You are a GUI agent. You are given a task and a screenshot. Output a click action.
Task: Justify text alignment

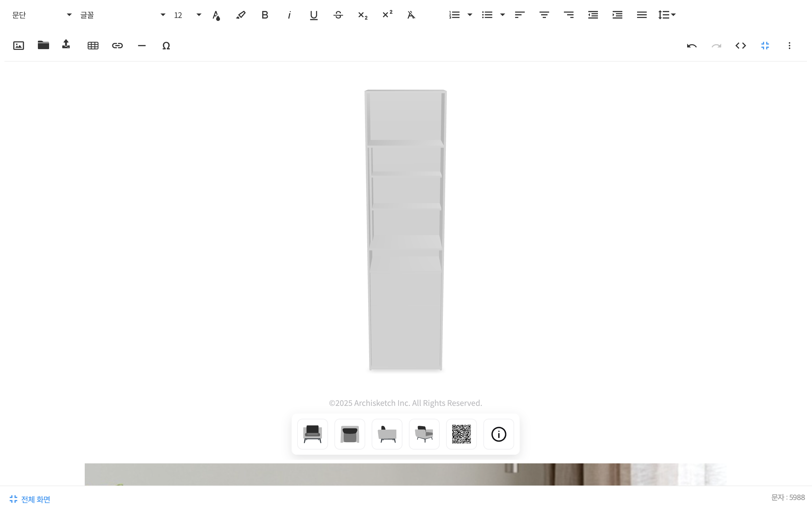(642, 15)
